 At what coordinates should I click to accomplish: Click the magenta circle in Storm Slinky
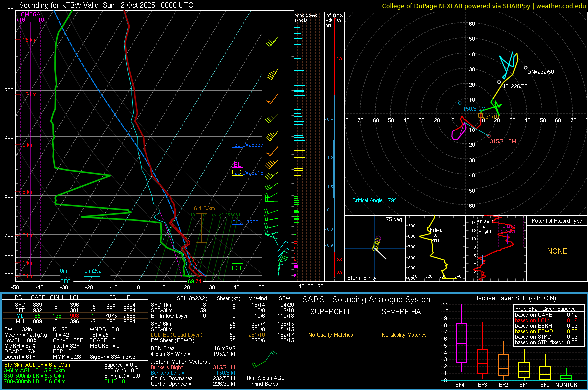tap(378, 238)
